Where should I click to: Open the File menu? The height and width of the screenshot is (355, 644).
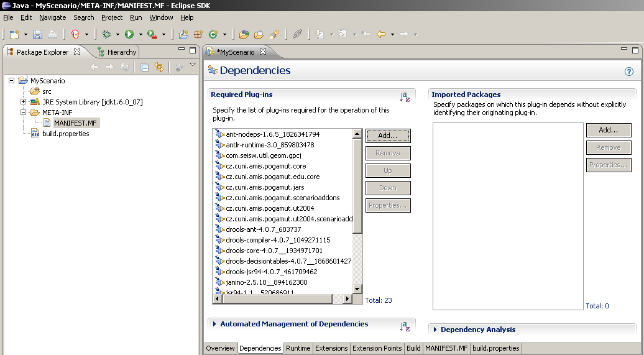[x=8, y=17]
